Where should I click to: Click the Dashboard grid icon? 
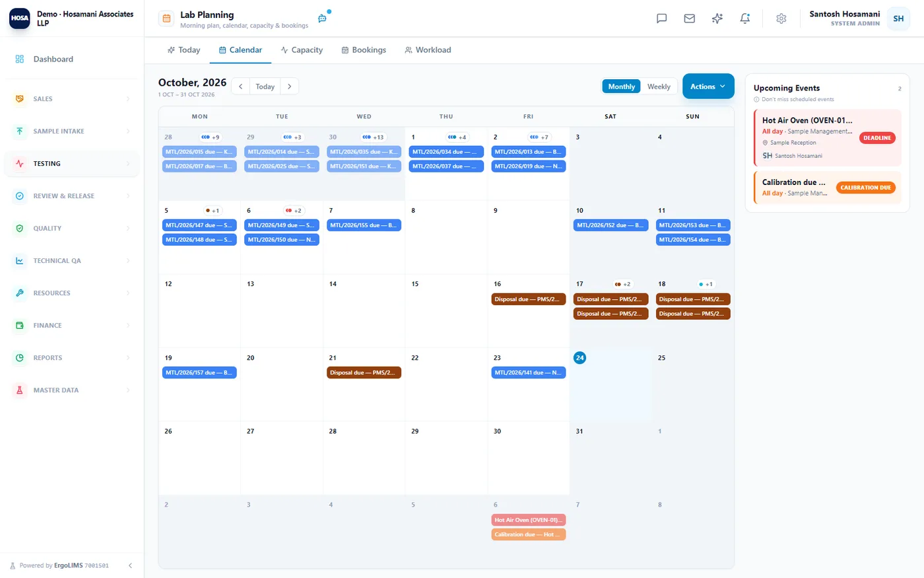pyautogui.click(x=20, y=59)
